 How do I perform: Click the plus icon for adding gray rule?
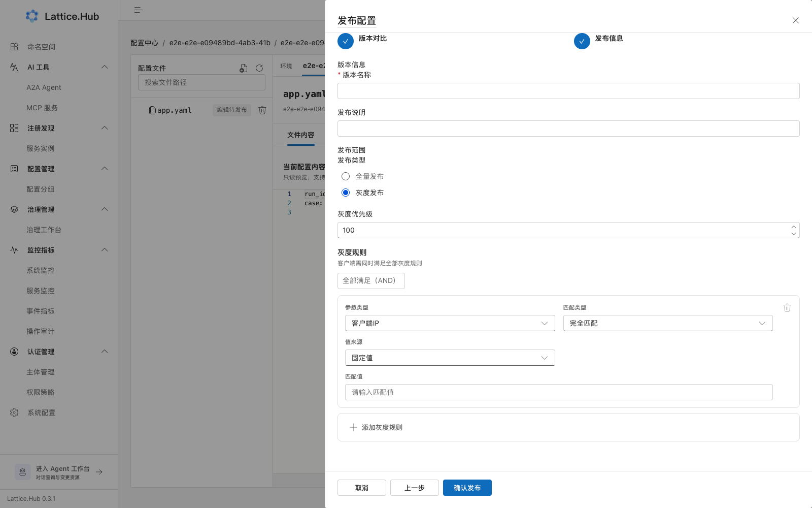[354, 427]
